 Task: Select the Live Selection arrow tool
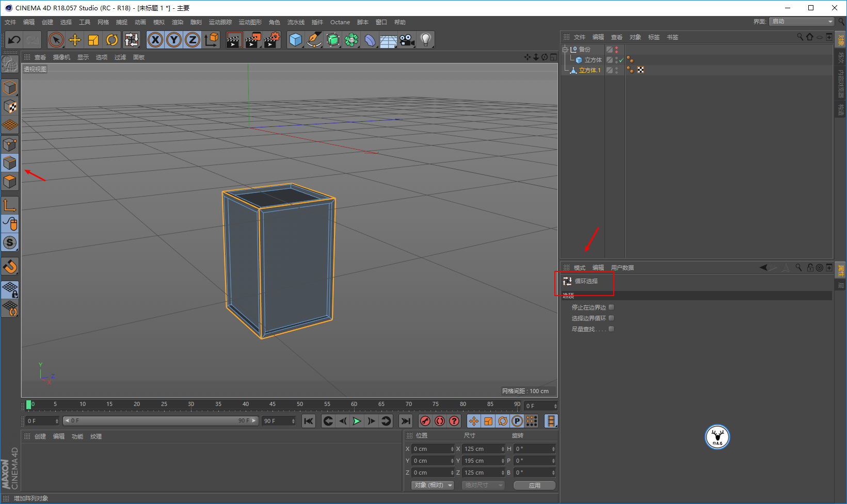[x=56, y=40]
